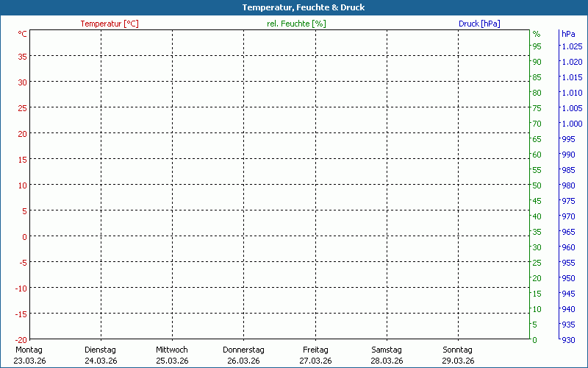Viewport: 588px width, 368px height.
Task: Click Donnerstag 26.03.26 date label
Action: pyautogui.click(x=243, y=355)
